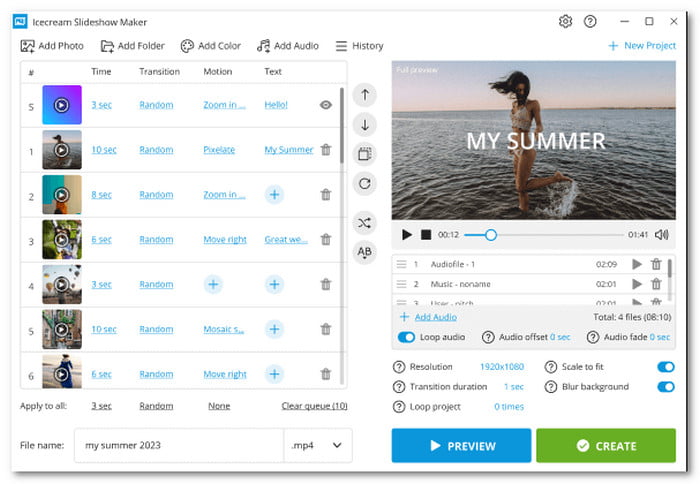Stop the preview playback
700x484 pixels.
point(426,234)
